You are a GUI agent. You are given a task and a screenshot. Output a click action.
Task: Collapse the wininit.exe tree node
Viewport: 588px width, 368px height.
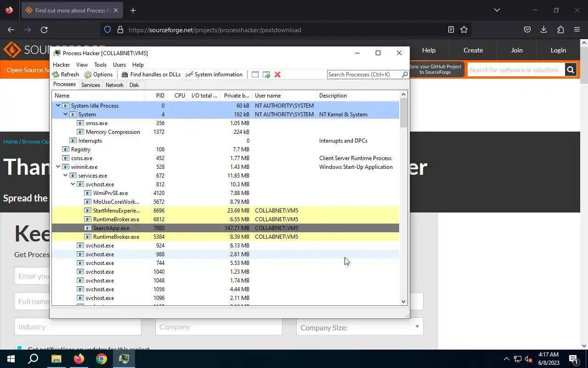pyautogui.click(x=58, y=167)
